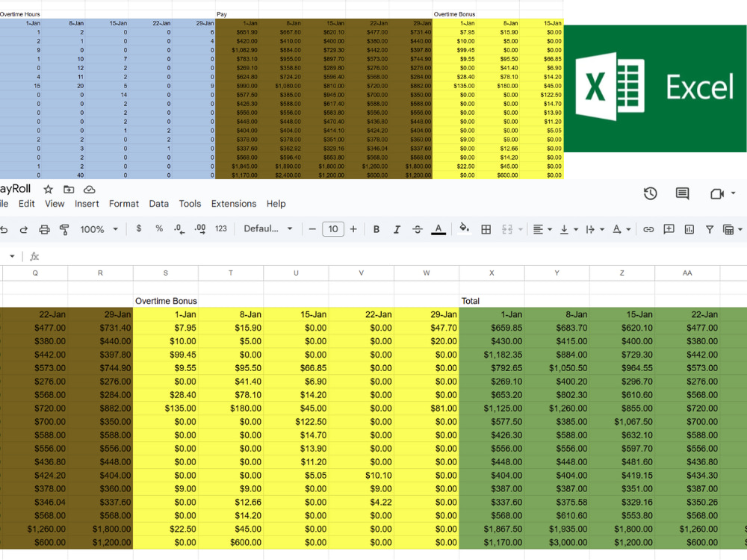Open the Tools menu

190,204
